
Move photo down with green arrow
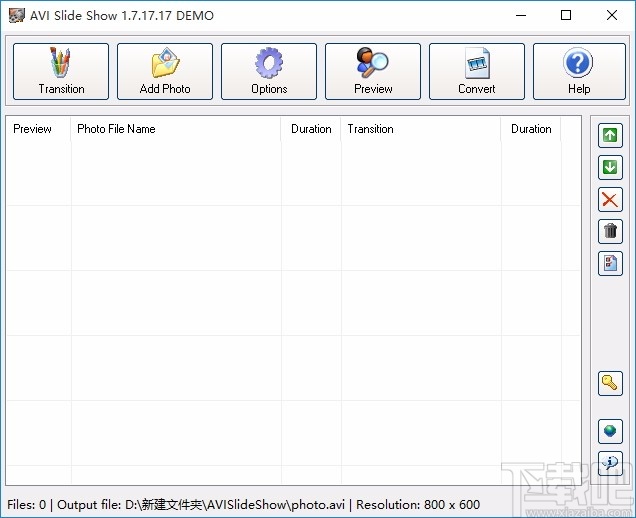coord(610,167)
